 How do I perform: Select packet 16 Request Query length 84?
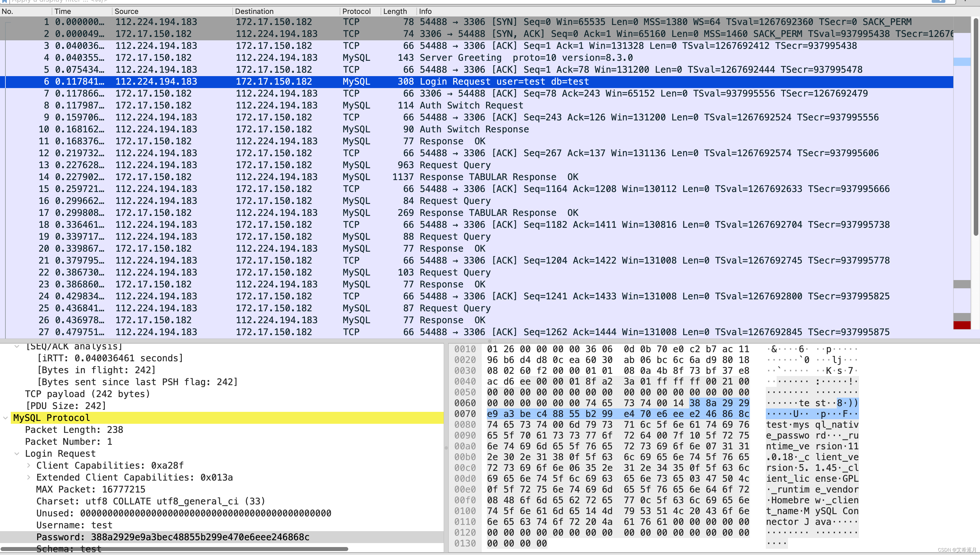coord(476,201)
